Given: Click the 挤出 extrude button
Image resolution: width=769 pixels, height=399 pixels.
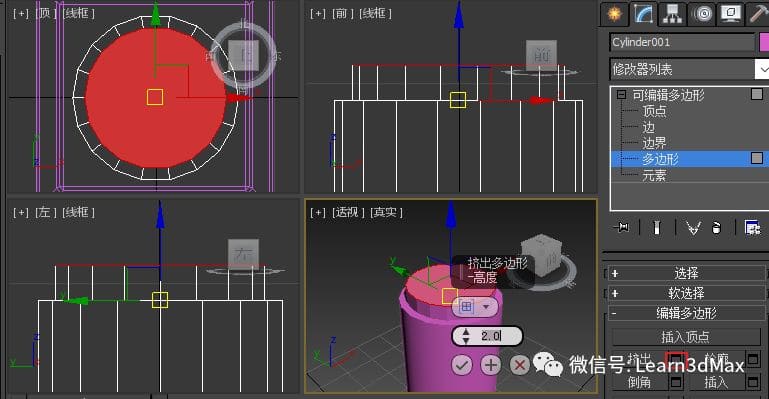Looking at the screenshot, I should pyautogui.click(x=639, y=359).
